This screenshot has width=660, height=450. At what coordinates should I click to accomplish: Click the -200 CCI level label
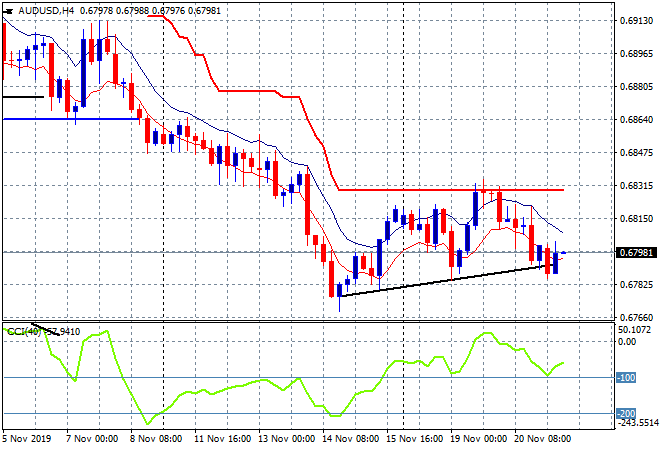626,413
